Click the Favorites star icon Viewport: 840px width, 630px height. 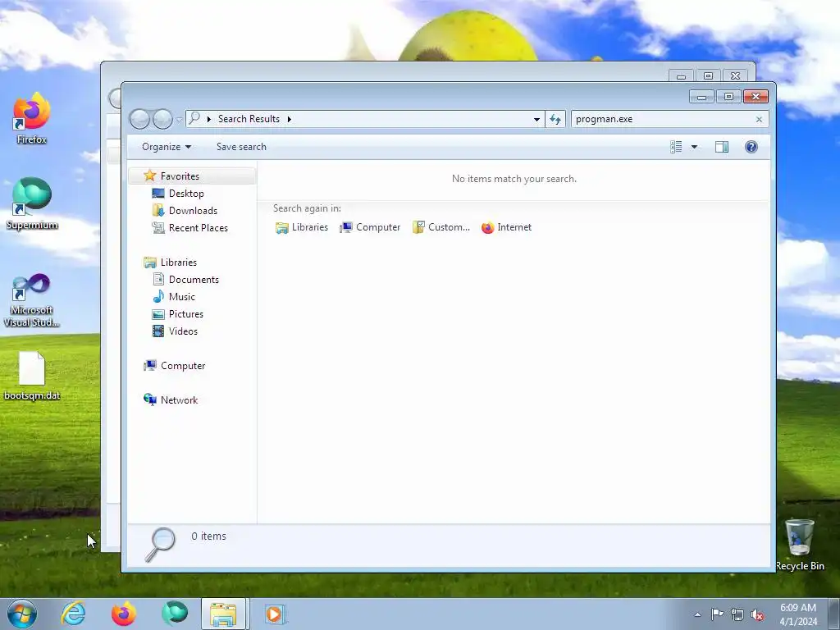tap(149, 176)
